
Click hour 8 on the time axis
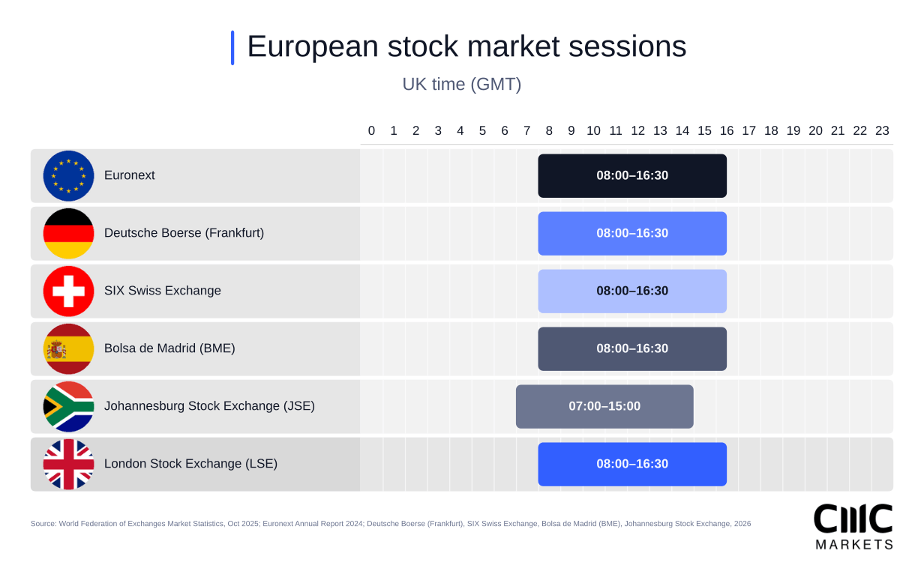pyautogui.click(x=549, y=130)
